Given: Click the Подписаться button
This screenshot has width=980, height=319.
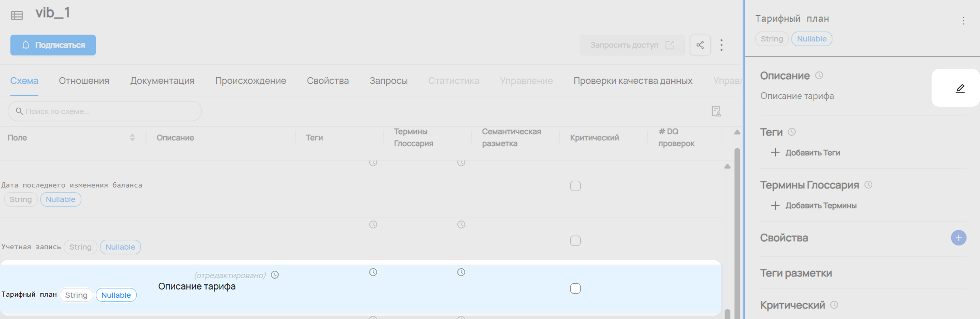Looking at the screenshot, I should pyautogui.click(x=53, y=45).
